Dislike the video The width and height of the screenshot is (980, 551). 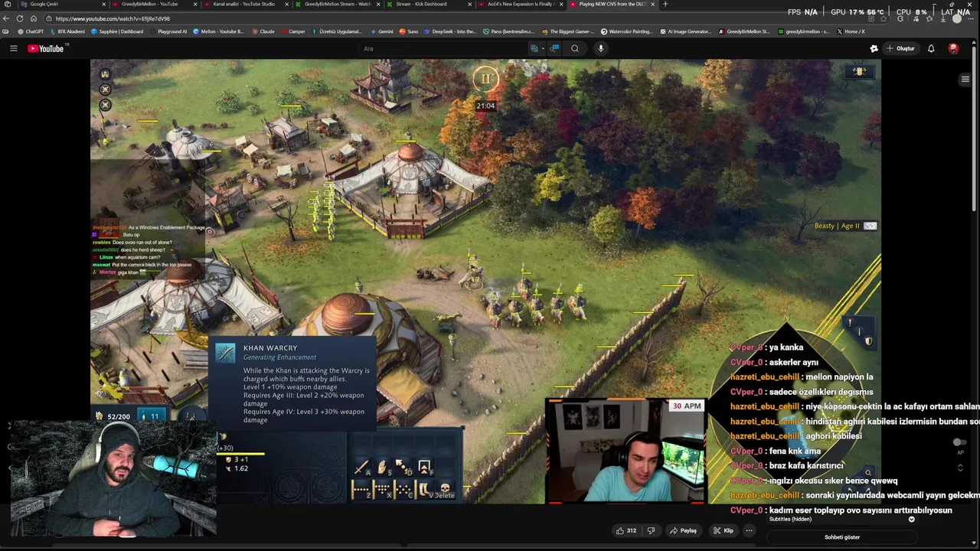tap(651, 530)
